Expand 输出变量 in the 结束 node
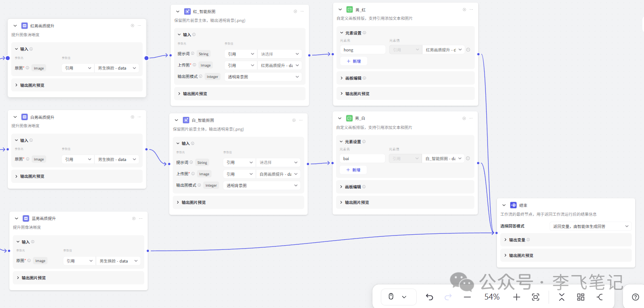Viewport: 644px width, 308px height. pos(518,240)
